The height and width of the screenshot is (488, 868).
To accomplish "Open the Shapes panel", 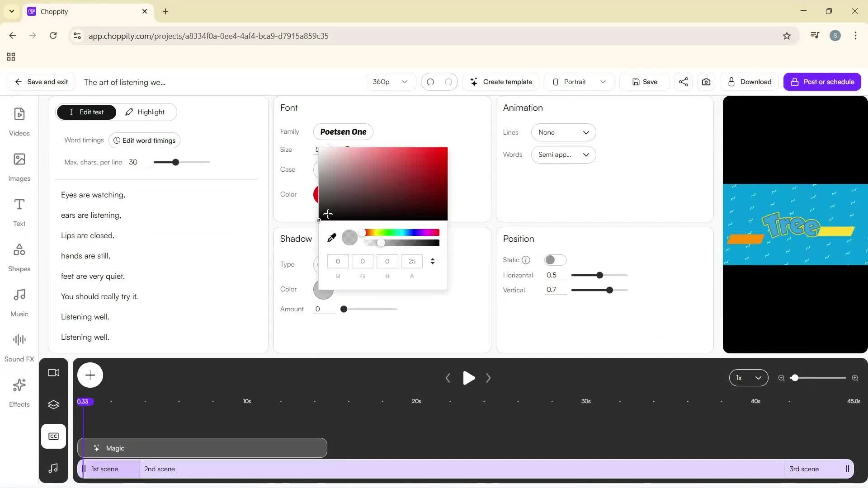I will click(19, 256).
